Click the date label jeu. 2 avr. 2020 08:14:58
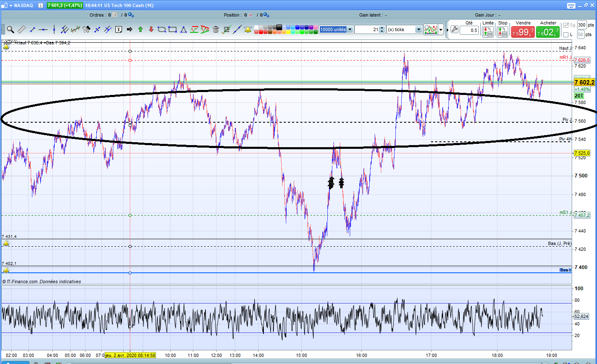This screenshot has height=364, width=597. [x=130, y=355]
